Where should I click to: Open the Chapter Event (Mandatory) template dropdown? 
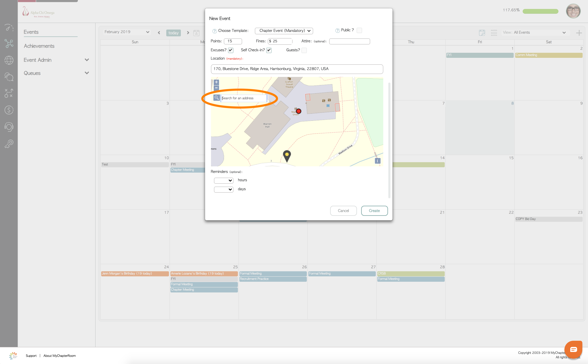click(284, 31)
